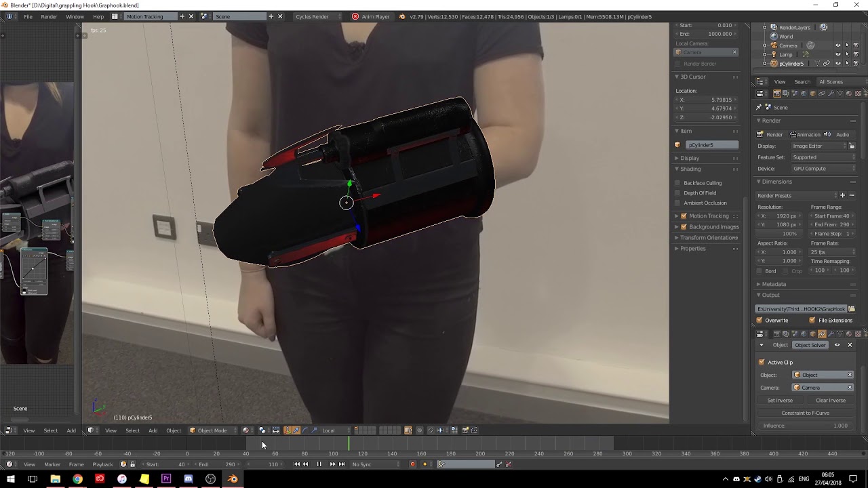Browse for output folder icon
This screenshot has height=488, width=868.
pos(852,309)
